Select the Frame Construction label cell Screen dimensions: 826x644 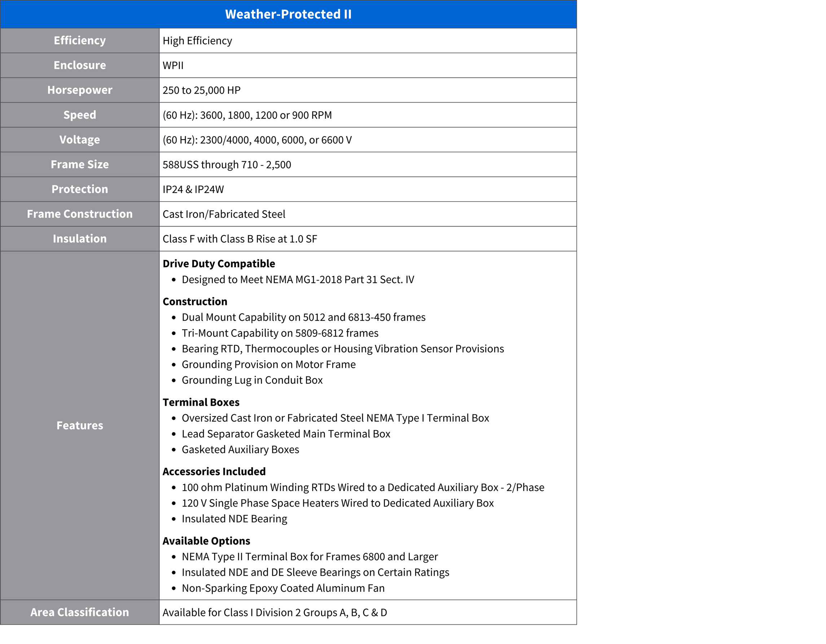[79, 214]
